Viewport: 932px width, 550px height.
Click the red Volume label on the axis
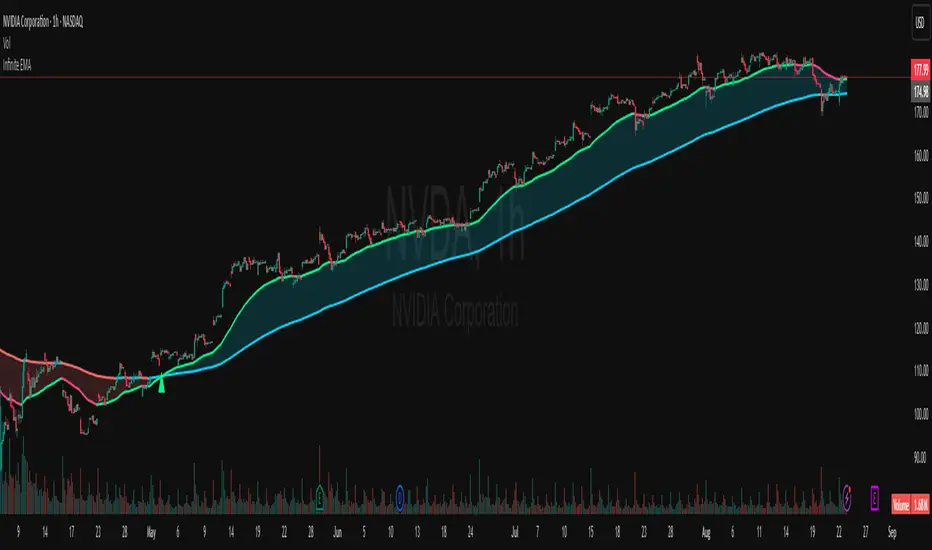point(900,505)
